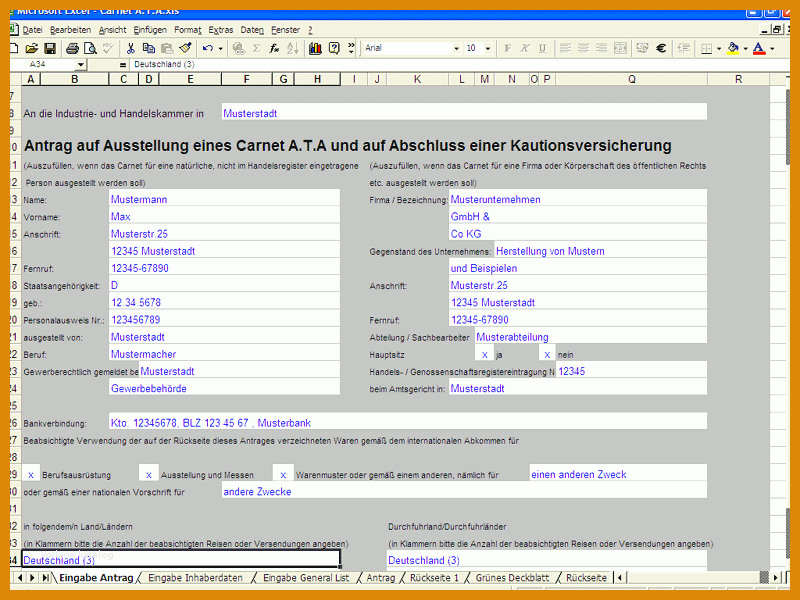Switch to Eingabe General List sheet tab
800x600 pixels.
[x=306, y=578]
